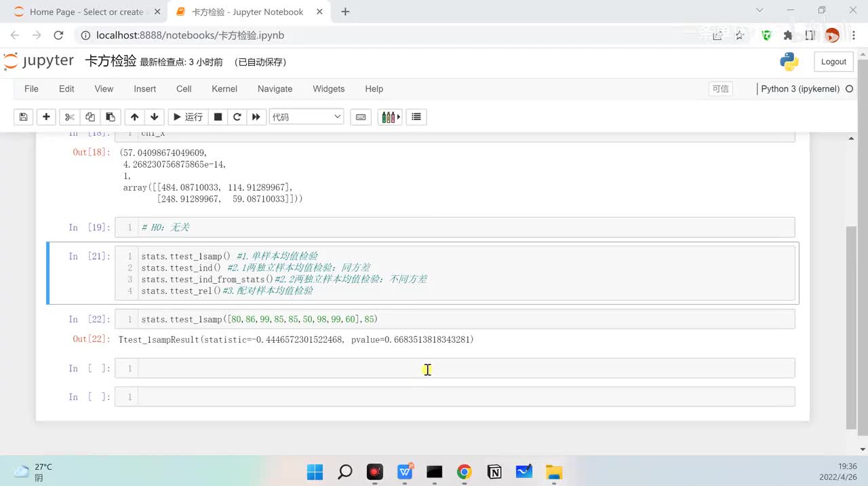The image size is (868, 486).
Task: Click Ttest_1sampResult output text
Action: click(296, 339)
